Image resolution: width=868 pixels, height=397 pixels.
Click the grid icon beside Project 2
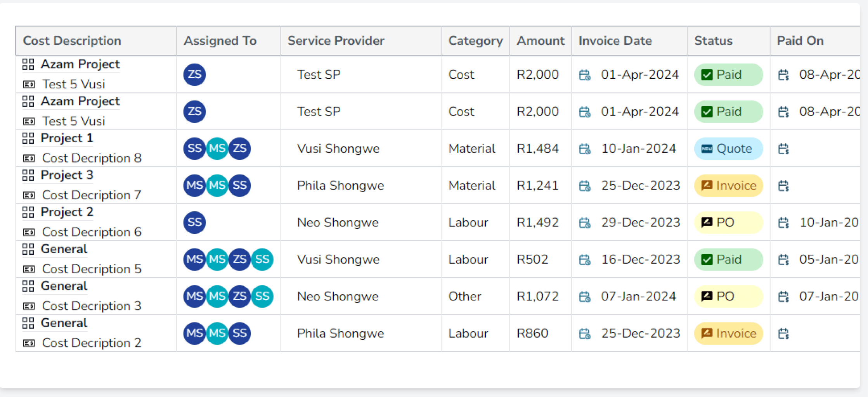click(28, 212)
